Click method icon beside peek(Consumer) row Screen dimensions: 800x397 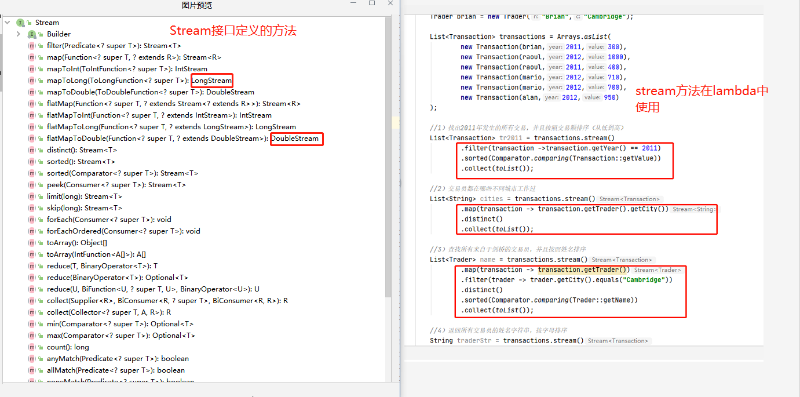(x=32, y=185)
